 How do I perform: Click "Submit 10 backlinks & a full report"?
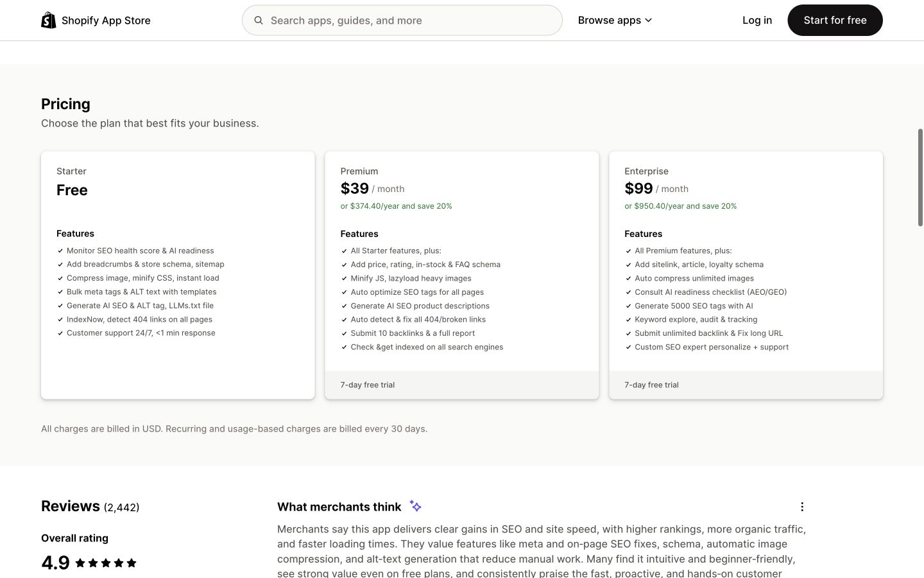(x=413, y=333)
